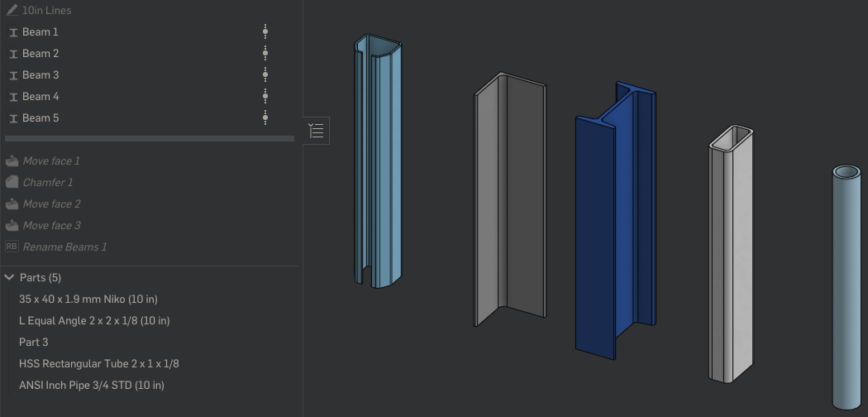Click the Beam 5 dotted marker icon

click(x=265, y=118)
